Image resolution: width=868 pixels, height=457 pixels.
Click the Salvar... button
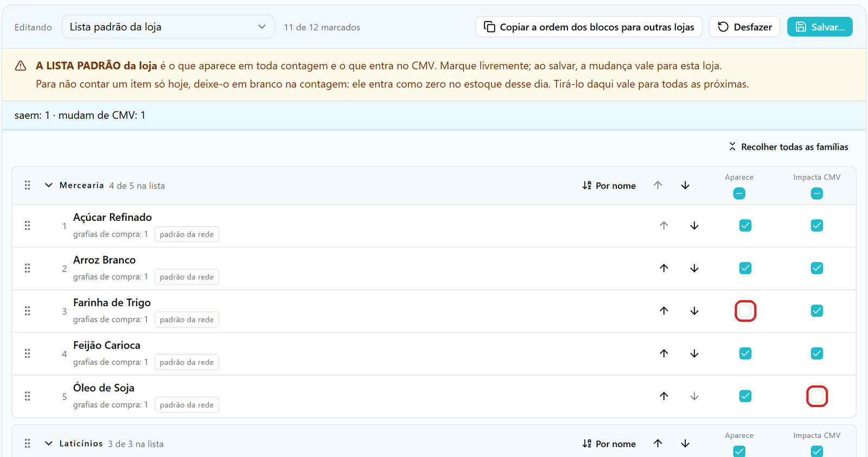(x=820, y=27)
